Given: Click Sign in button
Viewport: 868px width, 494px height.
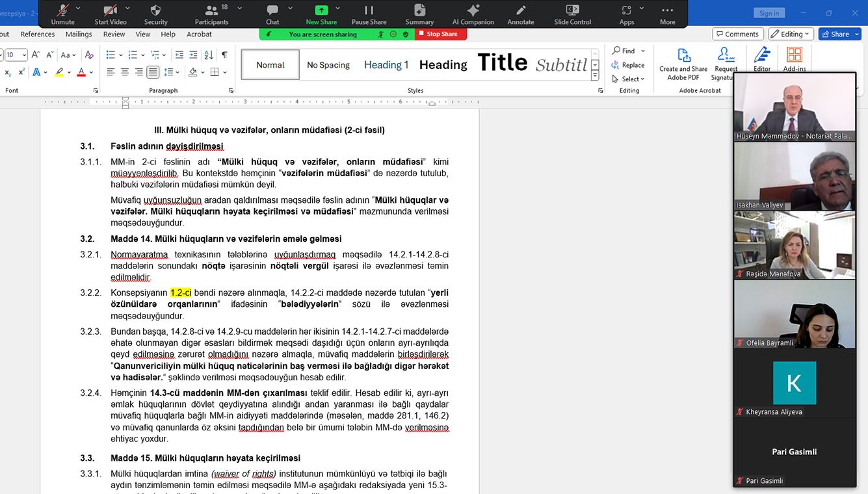Looking at the screenshot, I should [769, 13].
